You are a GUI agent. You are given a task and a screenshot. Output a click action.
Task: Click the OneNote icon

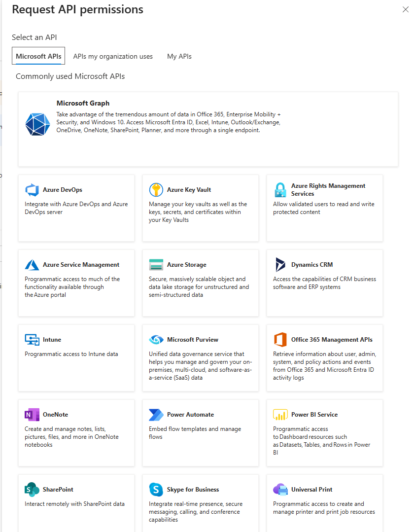[32, 415]
